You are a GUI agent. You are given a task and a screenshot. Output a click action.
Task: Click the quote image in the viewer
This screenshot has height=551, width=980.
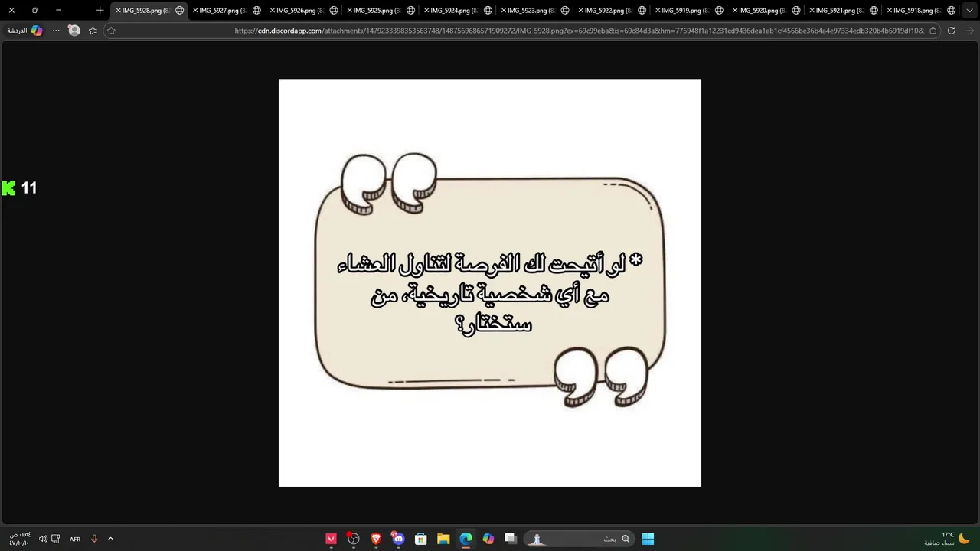coord(490,282)
